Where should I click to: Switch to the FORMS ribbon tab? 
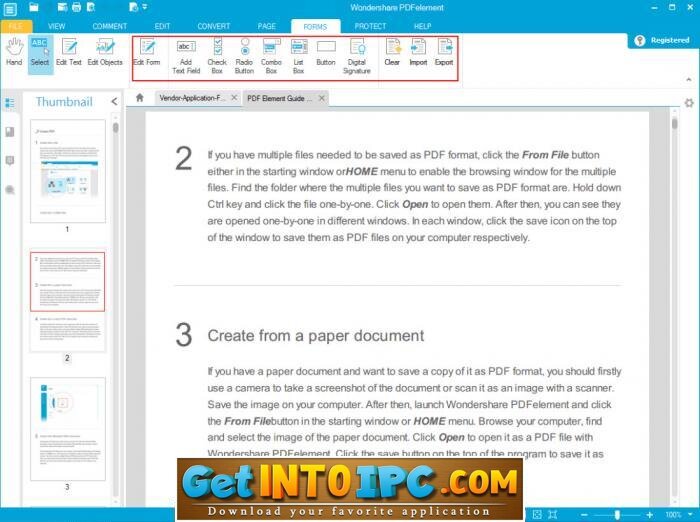click(315, 26)
